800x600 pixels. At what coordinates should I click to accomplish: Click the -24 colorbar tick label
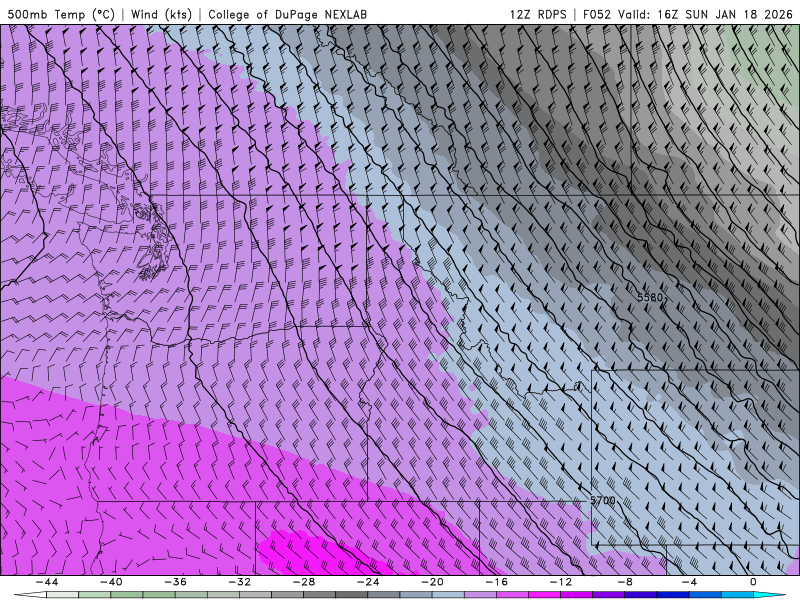(368, 582)
